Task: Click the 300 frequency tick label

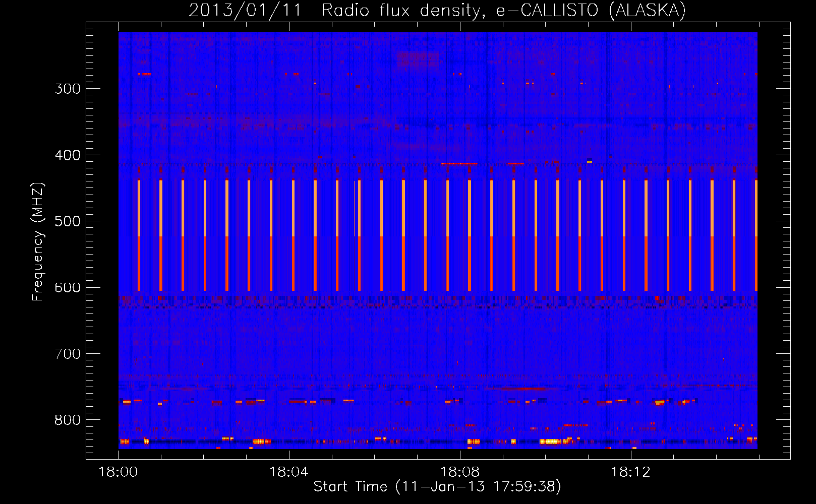Action: pyautogui.click(x=68, y=89)
